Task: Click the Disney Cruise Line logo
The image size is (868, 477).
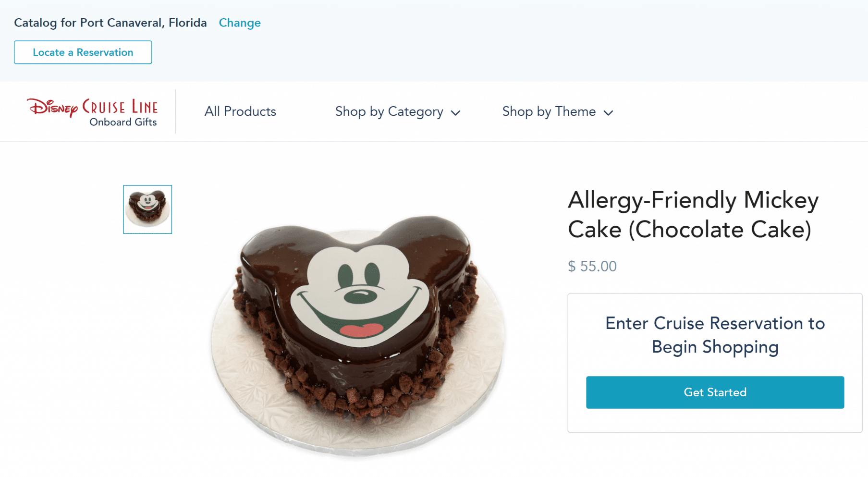Action: click(92, 112)
